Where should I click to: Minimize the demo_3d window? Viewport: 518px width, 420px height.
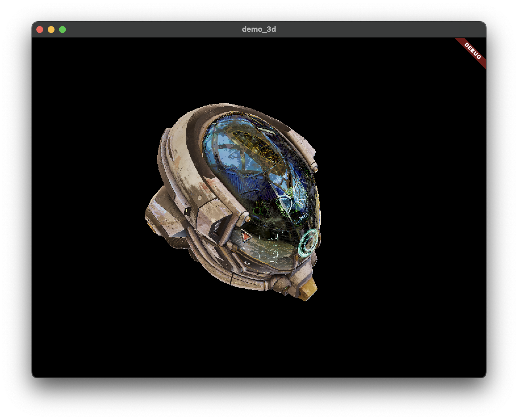[x=51, y=30]
